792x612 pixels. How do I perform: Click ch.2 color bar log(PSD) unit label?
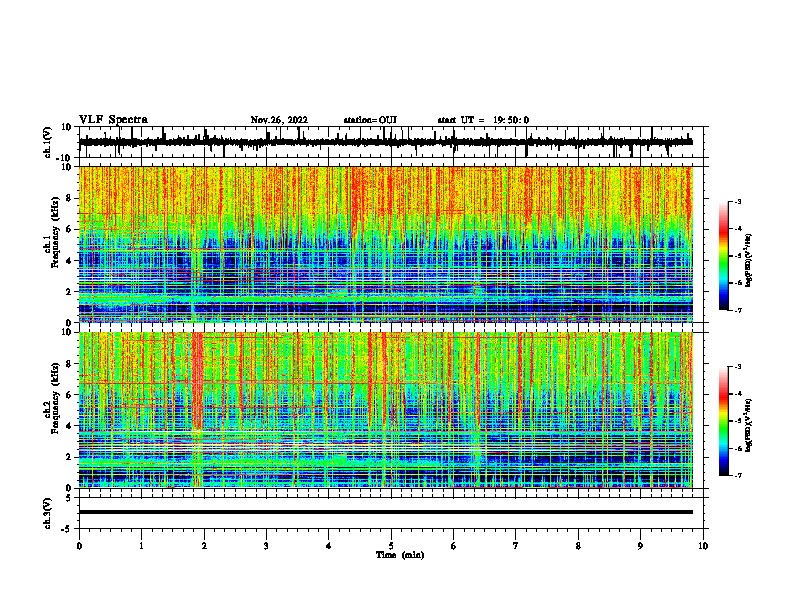[749, 425]
